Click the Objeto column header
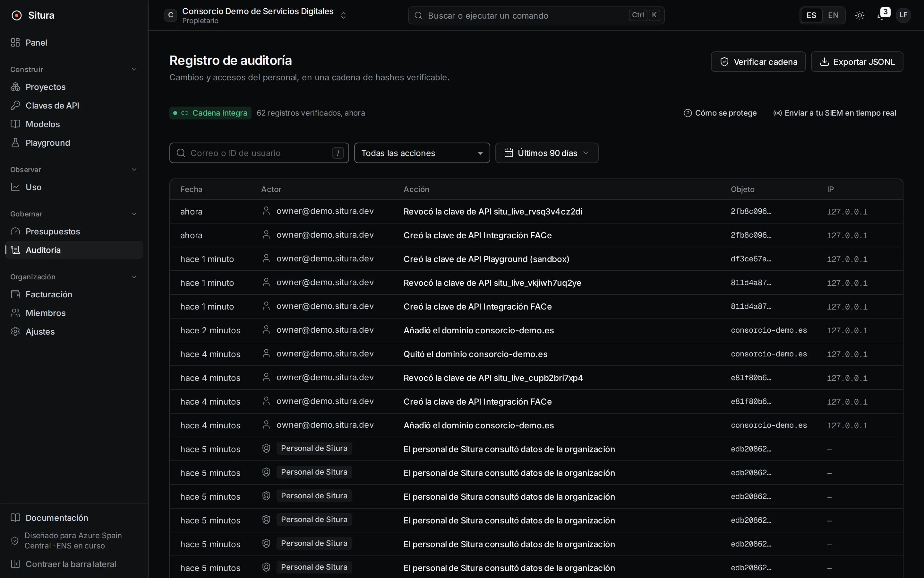Screen dimensions: 924x578 742,189
